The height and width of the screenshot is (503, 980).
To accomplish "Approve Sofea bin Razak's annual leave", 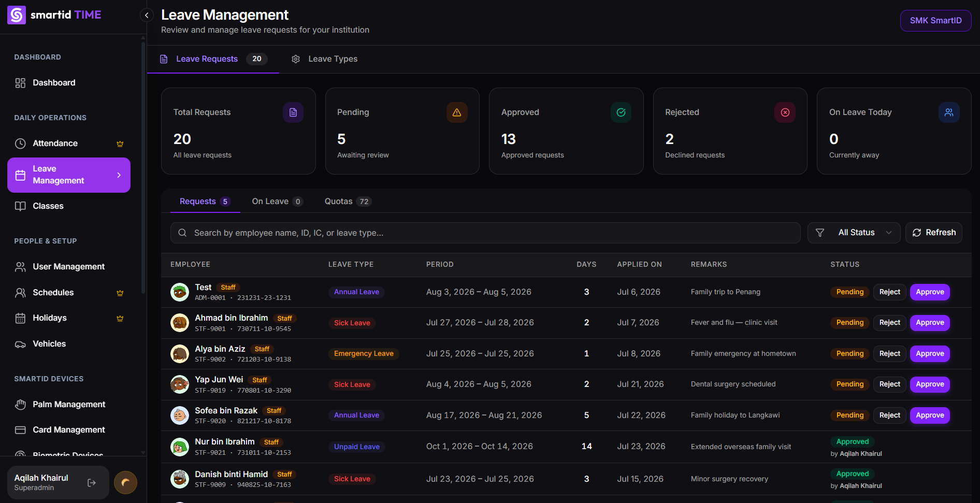I will pos(930,415).
